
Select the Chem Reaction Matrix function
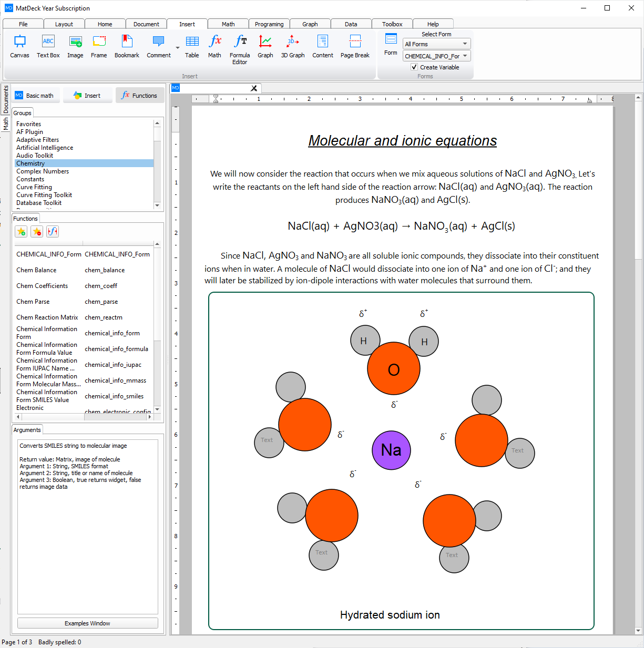pos(47,317)
